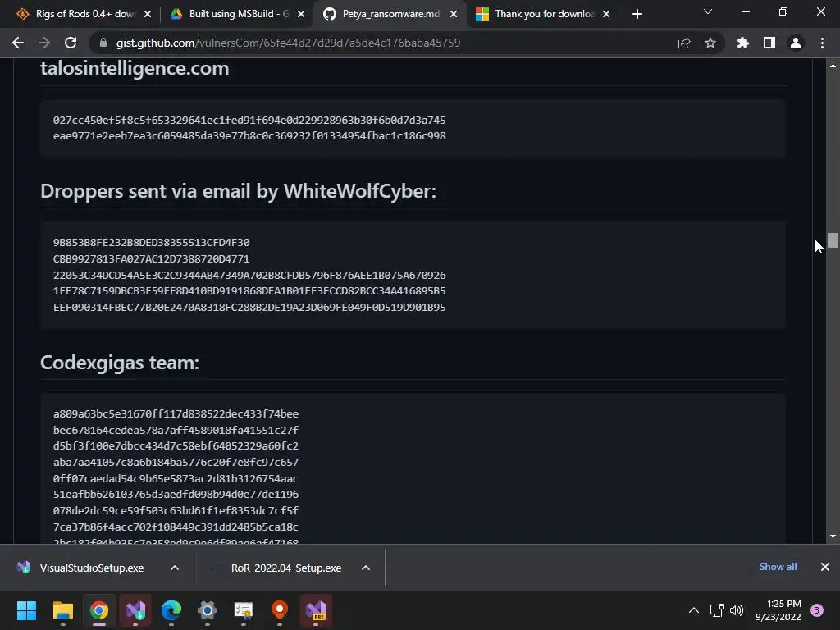Viewport: 840px width, 630px height.
Task: Expand options for RoR_2022.04_Setup.exe download
Action: pyautogui.click(x=366, y=568)
